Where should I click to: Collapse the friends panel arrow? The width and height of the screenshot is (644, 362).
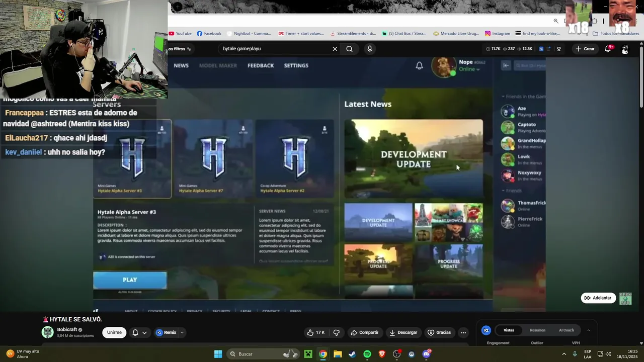(506, 65)
